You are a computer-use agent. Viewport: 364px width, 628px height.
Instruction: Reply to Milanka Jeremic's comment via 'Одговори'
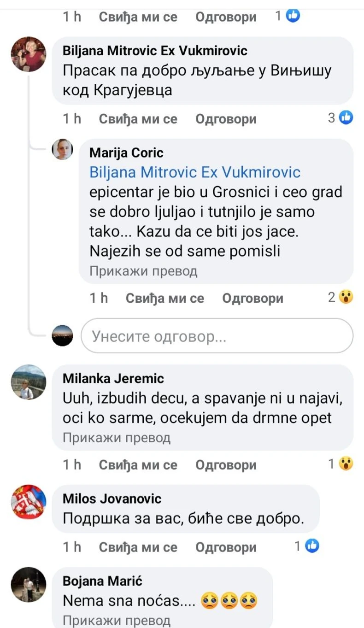(226, 465)
